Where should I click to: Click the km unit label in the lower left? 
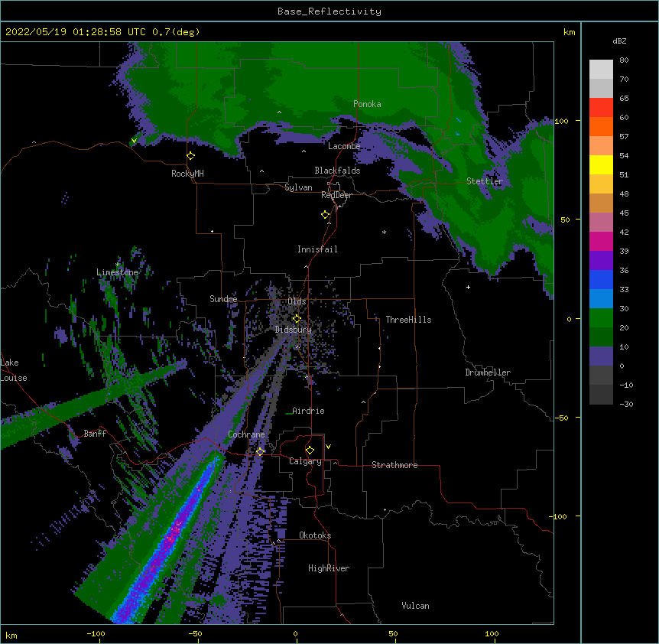[11, 635]
